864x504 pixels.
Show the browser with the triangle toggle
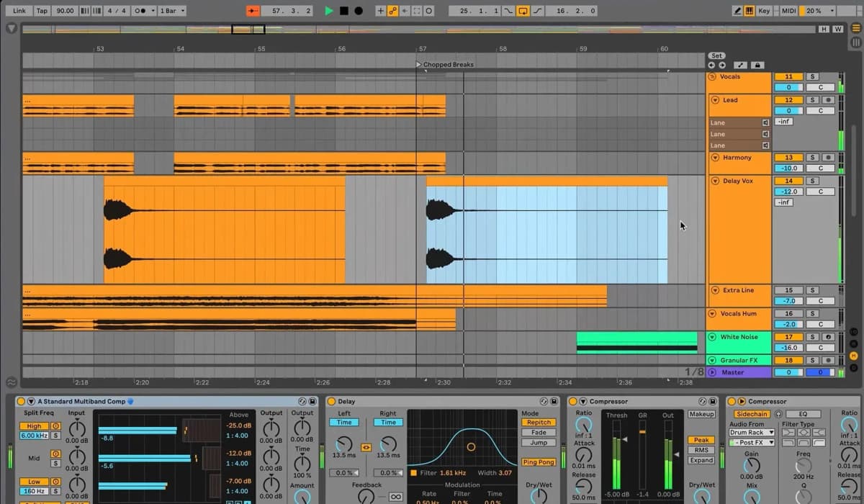tap(12, 29)
